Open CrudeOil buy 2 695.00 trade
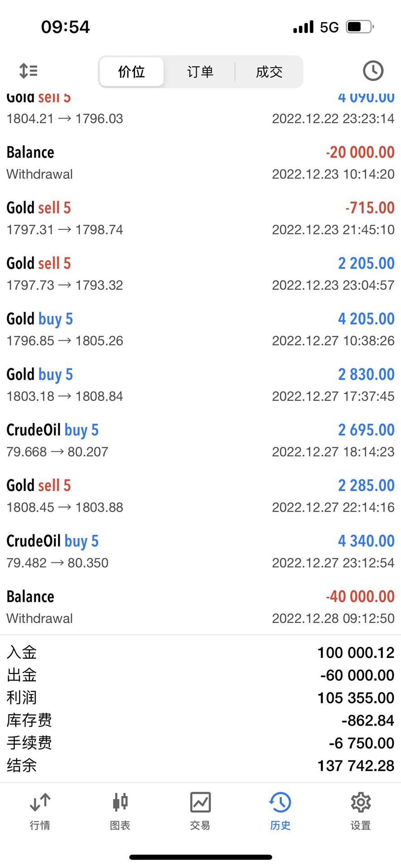 point(200,440)
